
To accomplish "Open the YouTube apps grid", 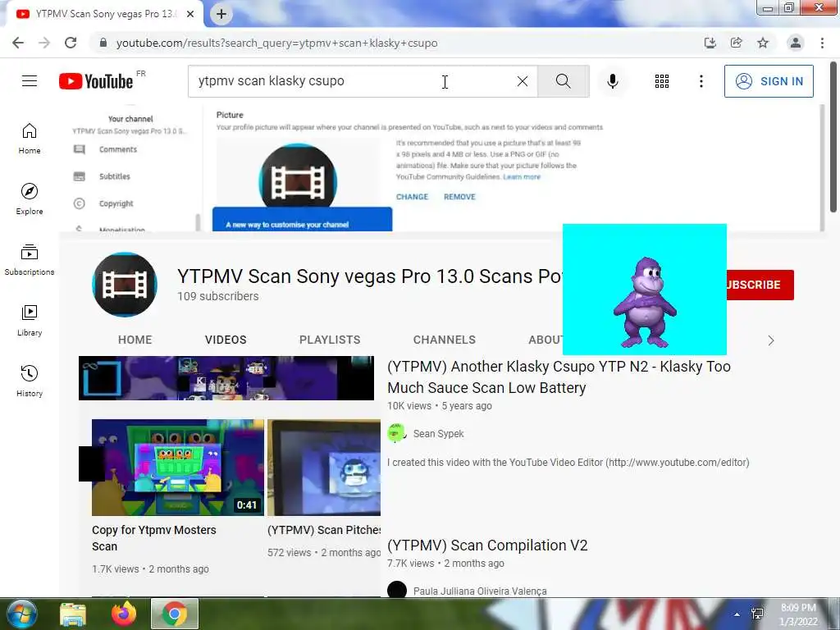I will click(x=662, y=81).
